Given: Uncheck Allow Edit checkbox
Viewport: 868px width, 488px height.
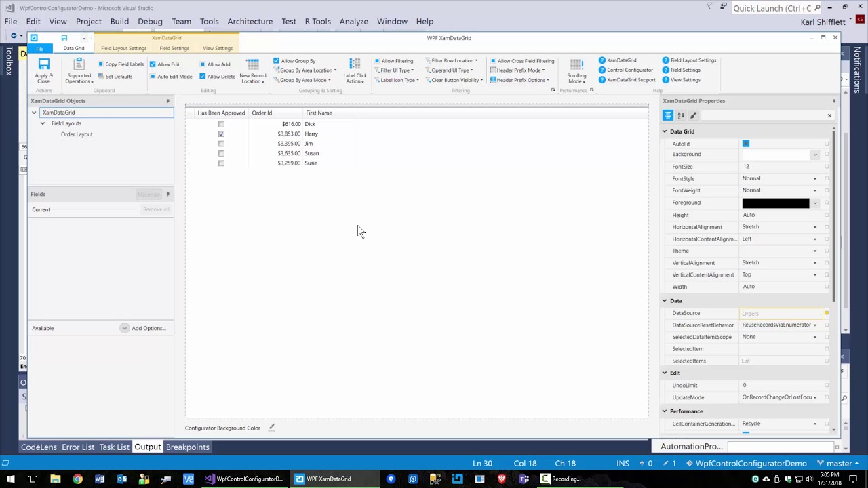Looking at the screenshot, I should pyautogui.click(x=153, y=64).
